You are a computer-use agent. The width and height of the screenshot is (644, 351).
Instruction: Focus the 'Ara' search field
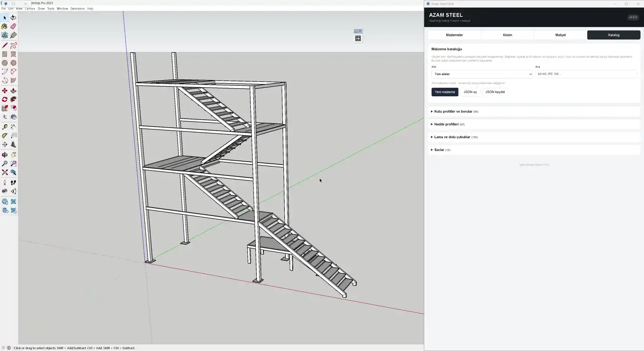[586, 74]
